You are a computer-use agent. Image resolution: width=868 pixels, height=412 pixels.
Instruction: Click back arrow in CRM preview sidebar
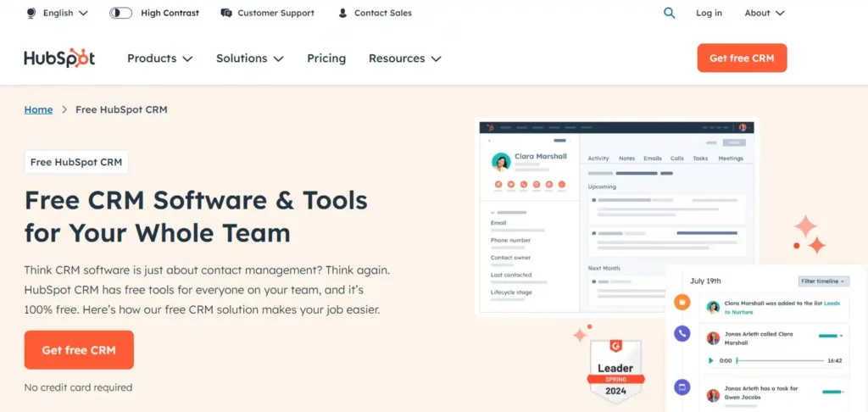pyautogui.click(x=489, y=142)
